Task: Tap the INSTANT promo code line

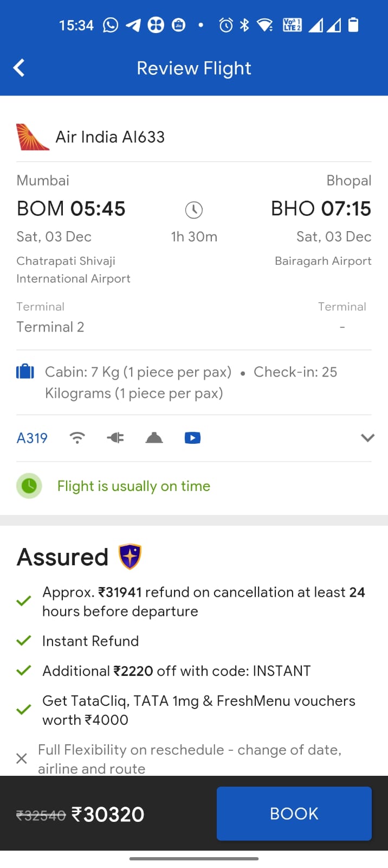Action: click(x=176, y=671)
